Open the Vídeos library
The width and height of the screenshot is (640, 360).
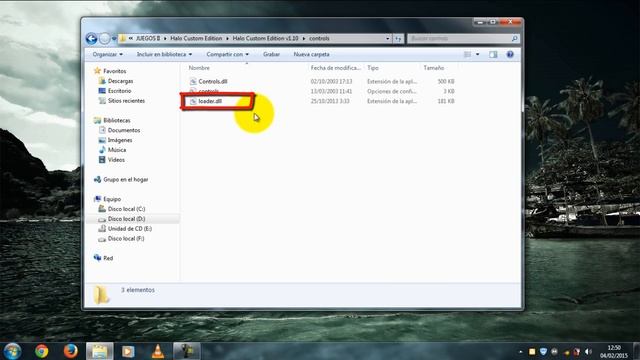(x=116, y=160)
